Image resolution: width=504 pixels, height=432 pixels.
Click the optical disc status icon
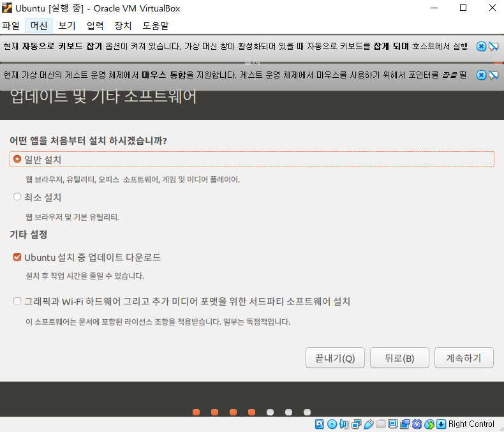pos(332,424)
